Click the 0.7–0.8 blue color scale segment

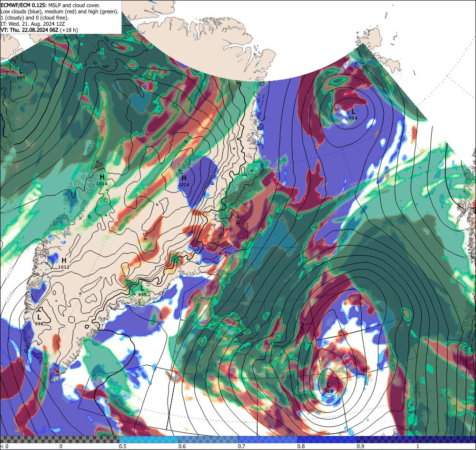pos(268,440)
